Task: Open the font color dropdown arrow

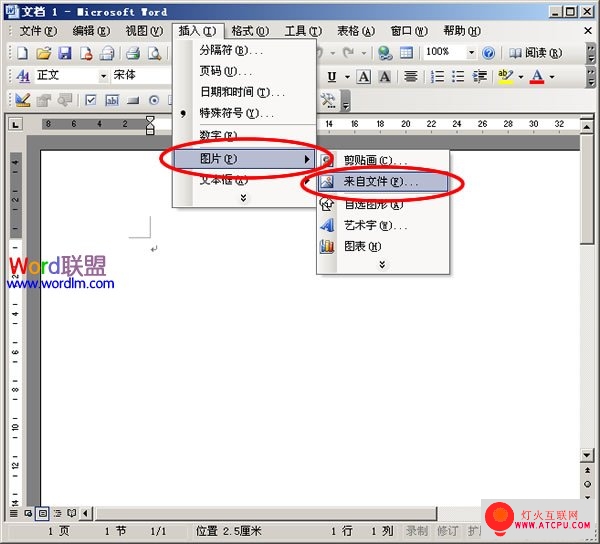Action: click(552, 77)
